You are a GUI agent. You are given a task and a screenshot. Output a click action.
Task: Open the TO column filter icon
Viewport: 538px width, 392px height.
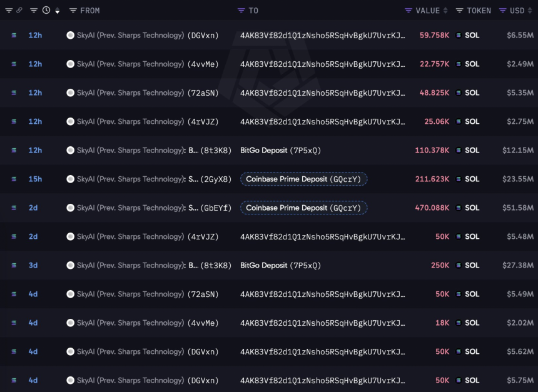tap(241, 11)
